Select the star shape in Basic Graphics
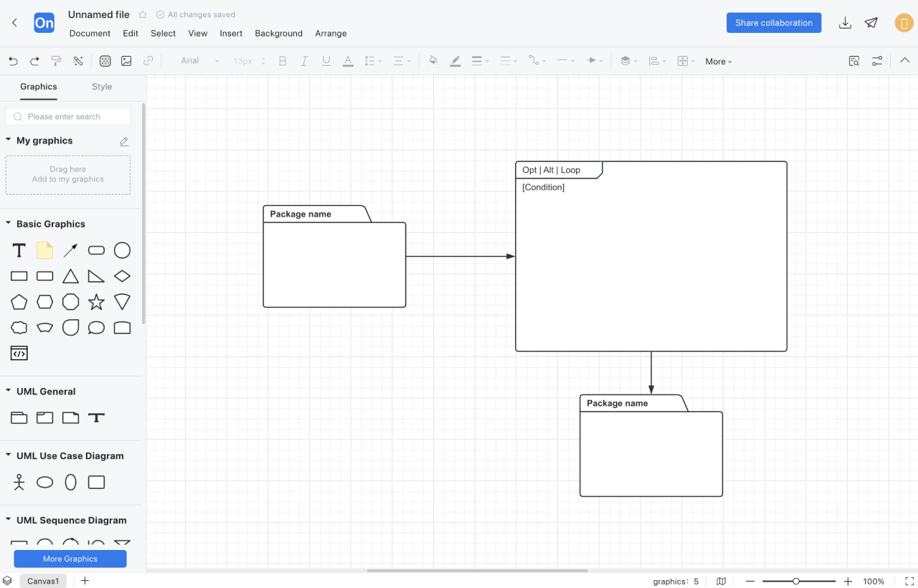 pos(96,302)
